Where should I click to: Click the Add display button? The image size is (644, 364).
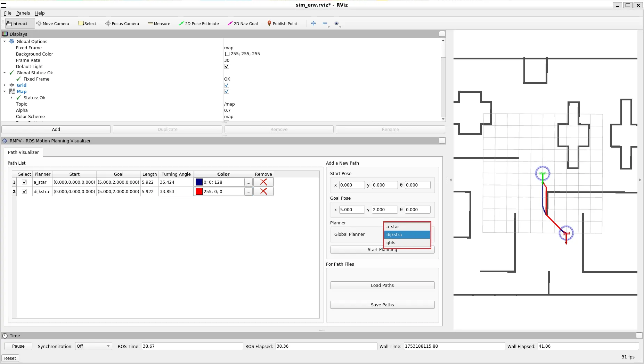pos(56,129)
